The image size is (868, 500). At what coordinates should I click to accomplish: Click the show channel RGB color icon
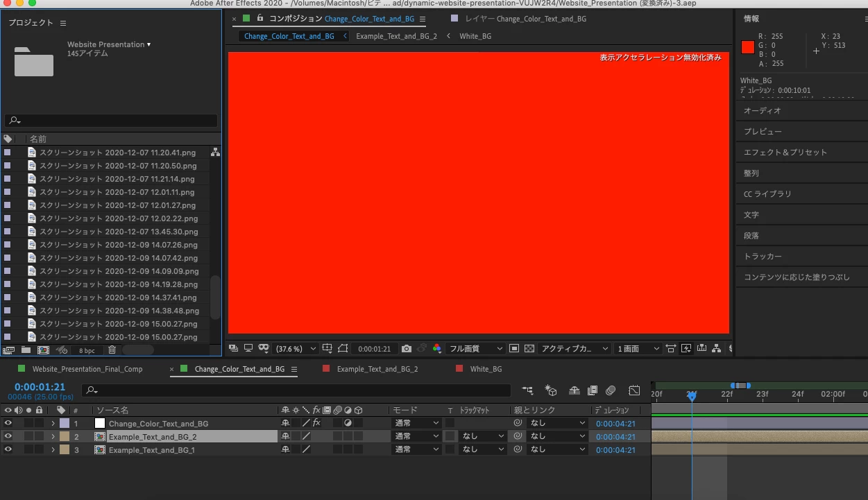pos(437,349)
